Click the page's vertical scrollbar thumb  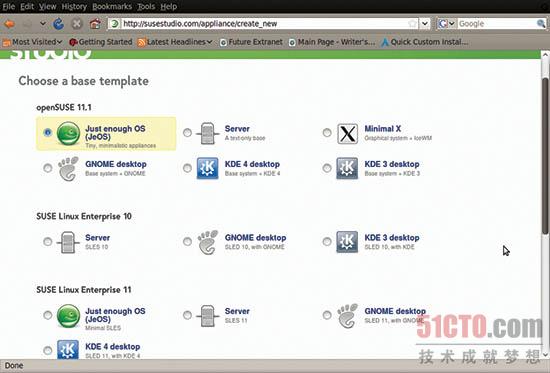tap(545, 155)
